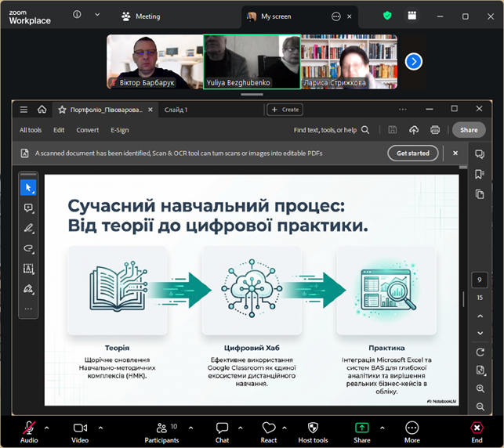Viewport: 504px width, 448px height.
Task: Zoom in with magnifier plus icon
Action: tap(480, 388)
